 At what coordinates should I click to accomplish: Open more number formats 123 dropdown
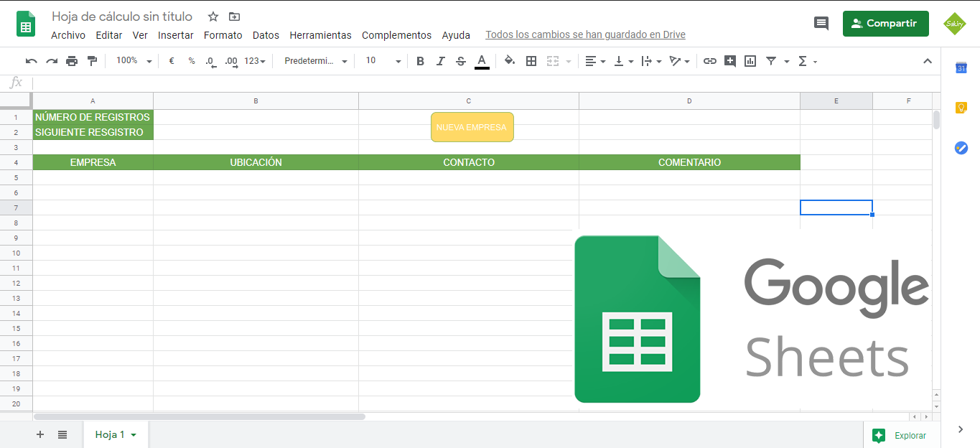coord(255,61)
